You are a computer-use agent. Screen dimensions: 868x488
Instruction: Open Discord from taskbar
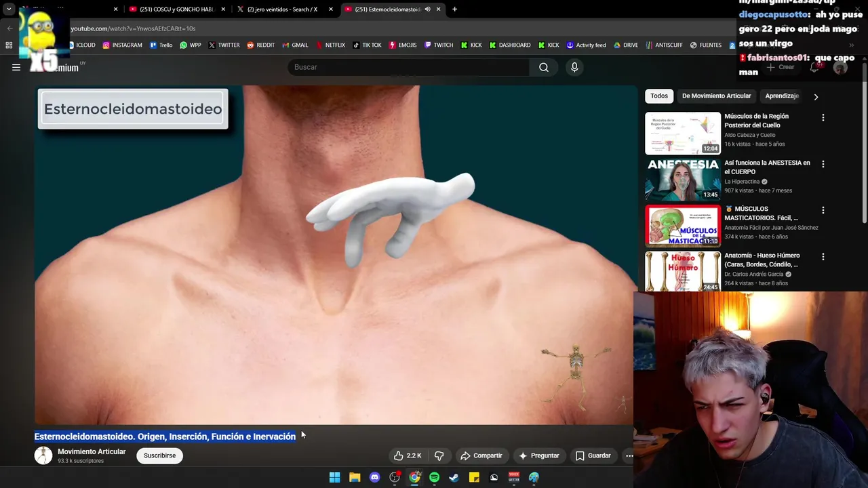point(374,477)
